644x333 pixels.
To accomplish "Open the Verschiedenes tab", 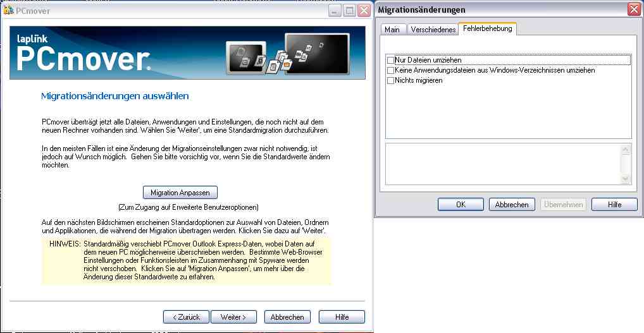I will tap(433, 30).
